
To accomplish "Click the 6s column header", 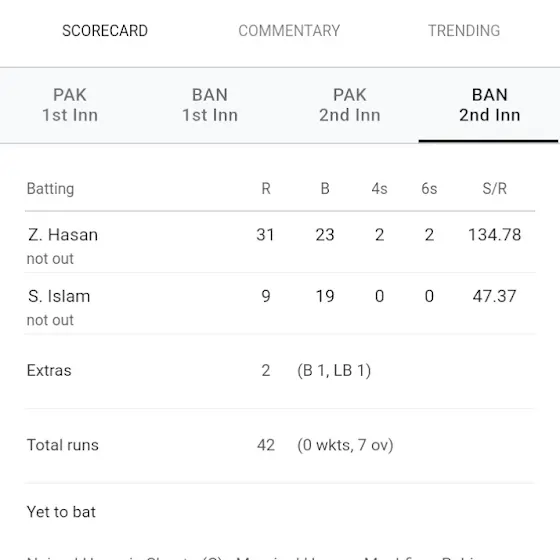I will point(429,189).
